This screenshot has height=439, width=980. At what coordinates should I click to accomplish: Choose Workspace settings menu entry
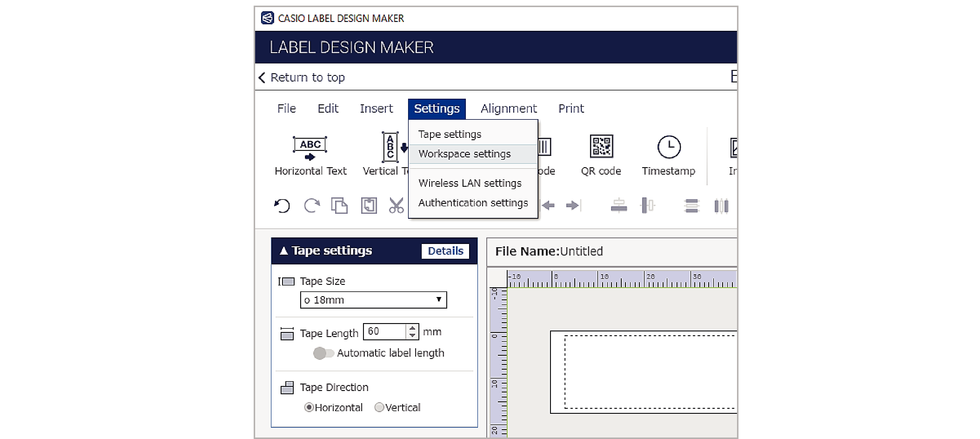click(x=473, y=154)
